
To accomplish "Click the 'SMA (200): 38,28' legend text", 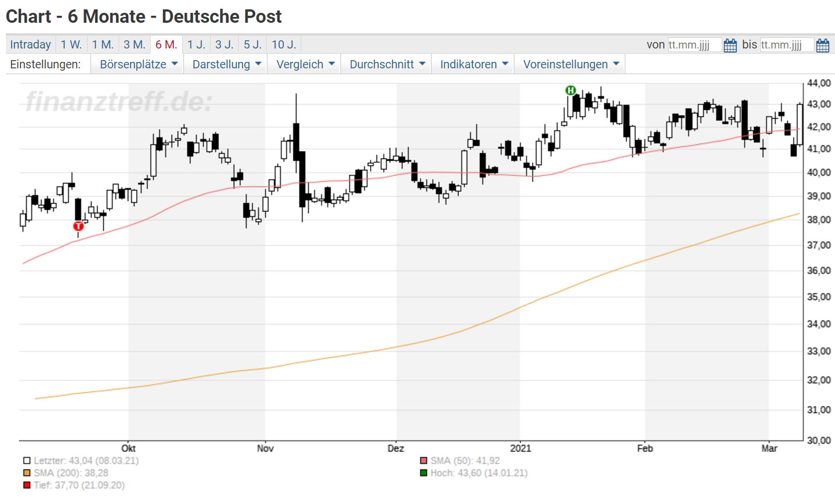I will coord(71,473).
